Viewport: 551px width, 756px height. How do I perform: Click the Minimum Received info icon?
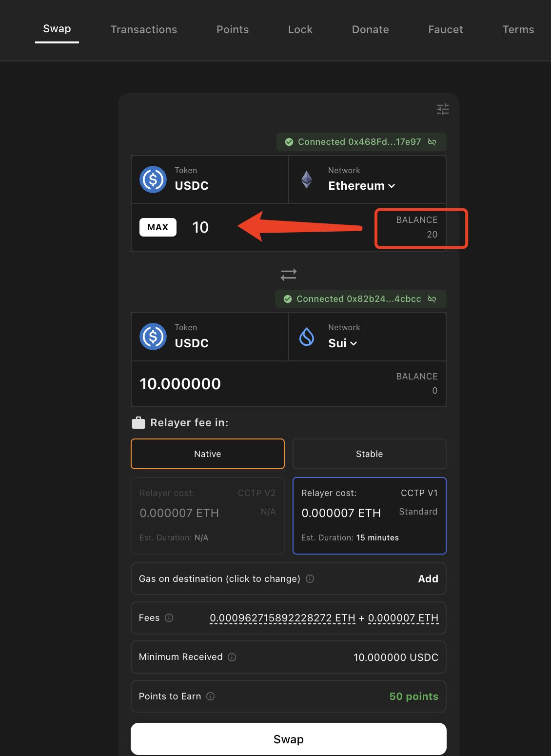click(232, 657)
